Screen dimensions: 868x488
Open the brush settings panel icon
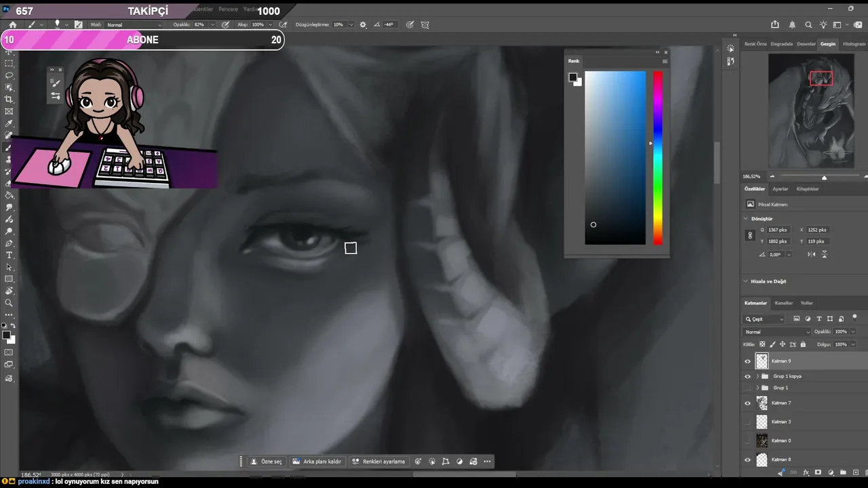(78, 24)
